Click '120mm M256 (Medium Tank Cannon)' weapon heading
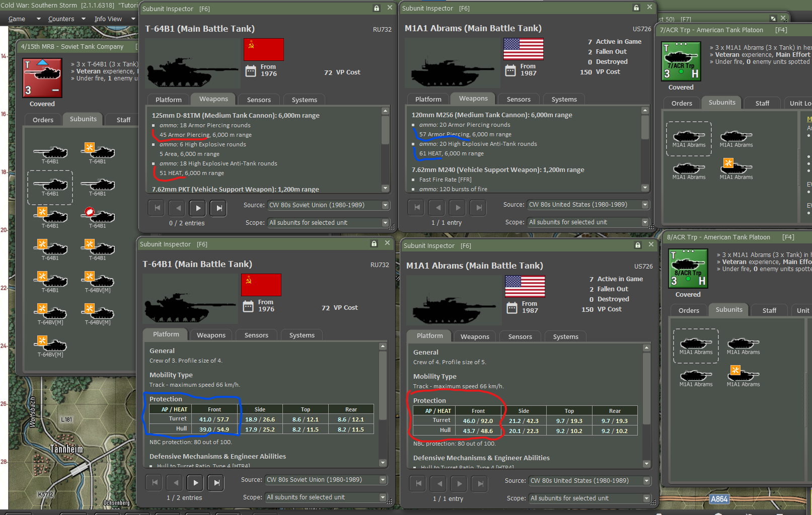812x515 pixels. point(492,115)
